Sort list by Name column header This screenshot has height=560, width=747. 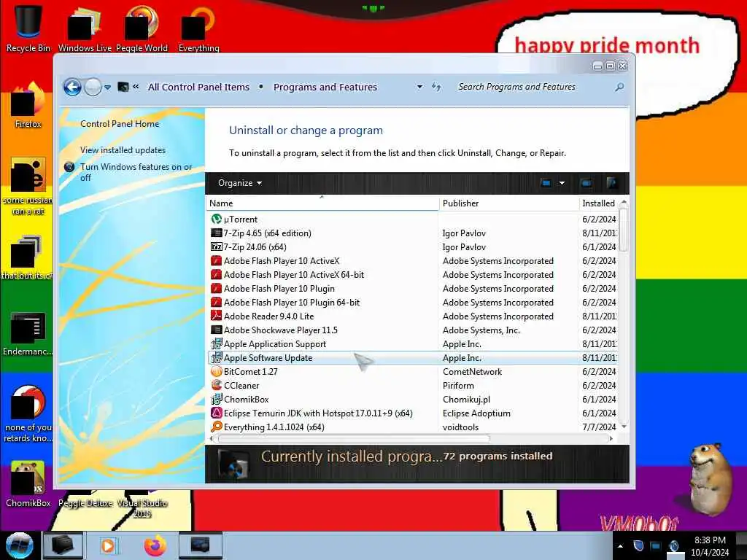click(322, 203)
